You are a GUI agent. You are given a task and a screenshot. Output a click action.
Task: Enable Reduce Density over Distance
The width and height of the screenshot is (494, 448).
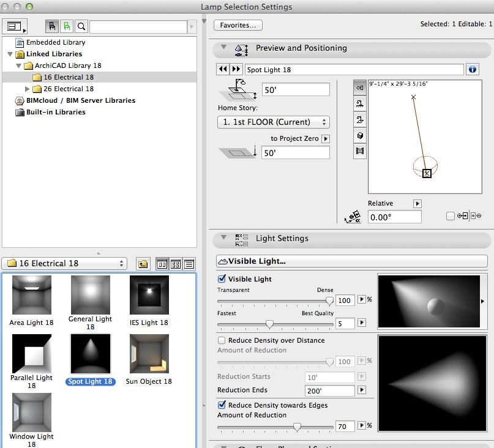pyautogui.click(x=222, y=340)
